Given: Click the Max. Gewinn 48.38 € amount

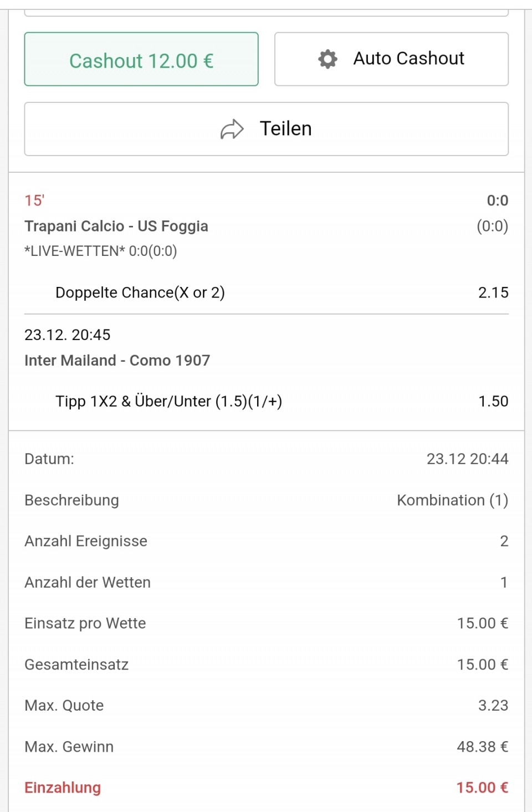Looking at the screenshot, I should click(x=482, y=747).
